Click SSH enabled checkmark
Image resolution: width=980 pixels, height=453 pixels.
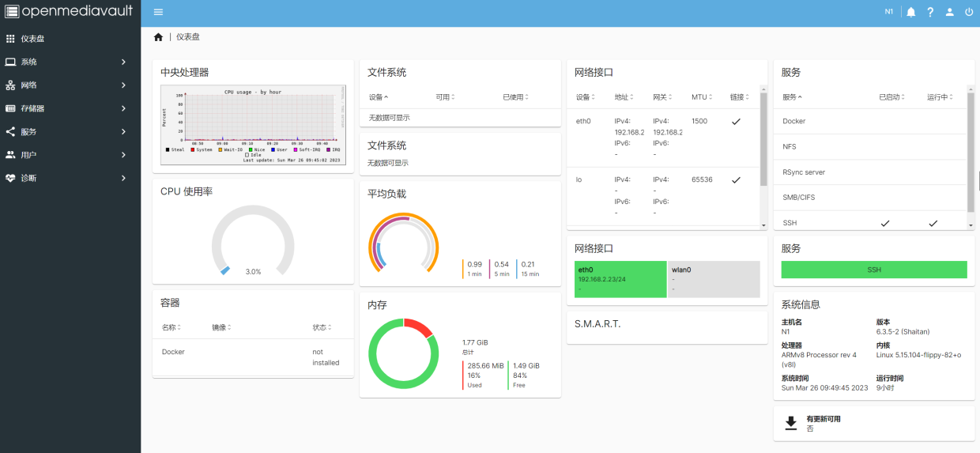pyautogui.click(x=884, y=224)
